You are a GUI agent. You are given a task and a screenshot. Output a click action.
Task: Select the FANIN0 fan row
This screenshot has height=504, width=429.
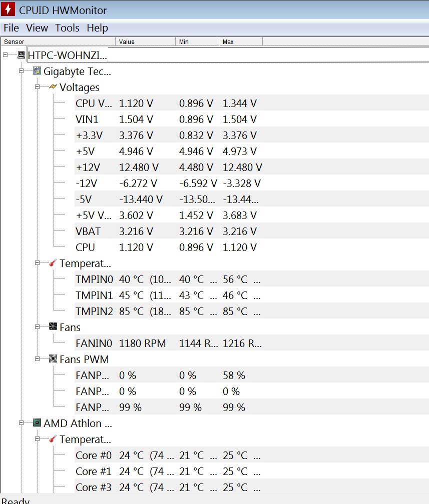[251, 343]
